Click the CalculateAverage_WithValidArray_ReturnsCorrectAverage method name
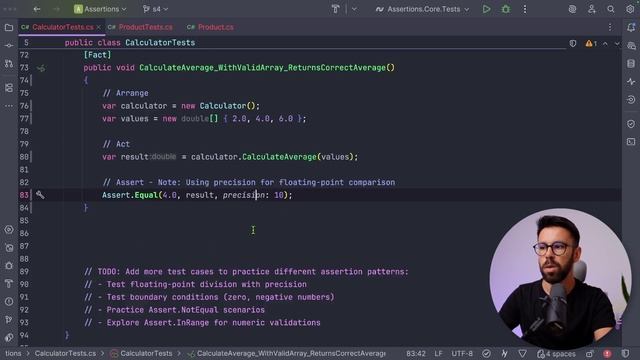Viewport: 640px width, 360px height. pos(262,68)
